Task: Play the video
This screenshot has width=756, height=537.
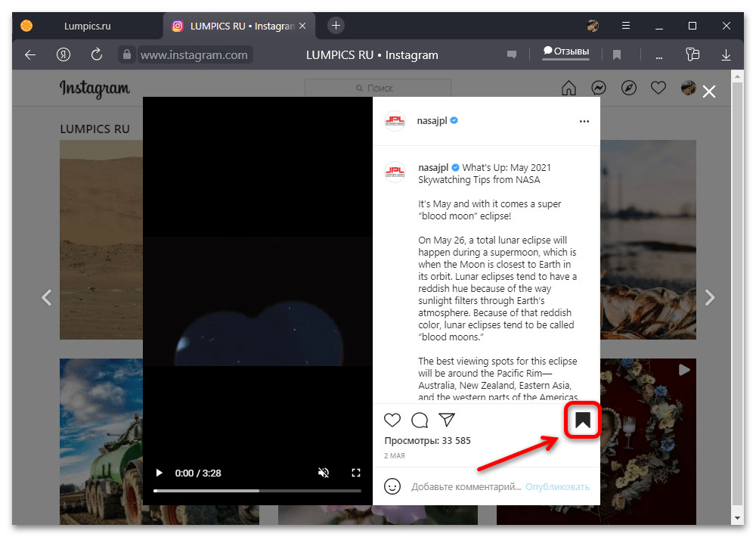Action: click(x=159, y=473)
